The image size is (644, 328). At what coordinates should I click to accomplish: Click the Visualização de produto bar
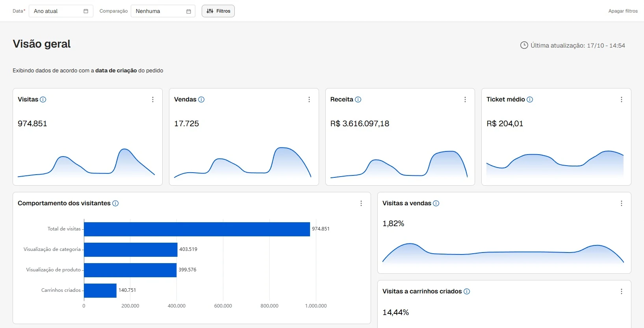pos(130,270)
